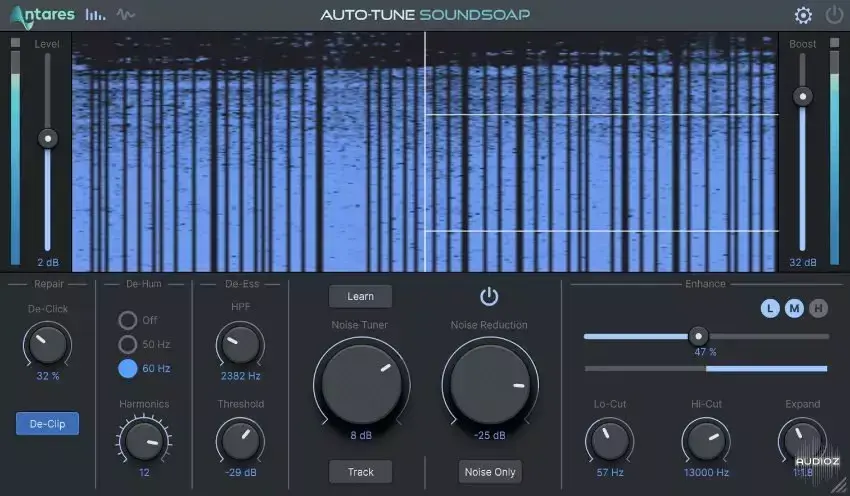Click the De-Ess HPF knob

(240, 345)
